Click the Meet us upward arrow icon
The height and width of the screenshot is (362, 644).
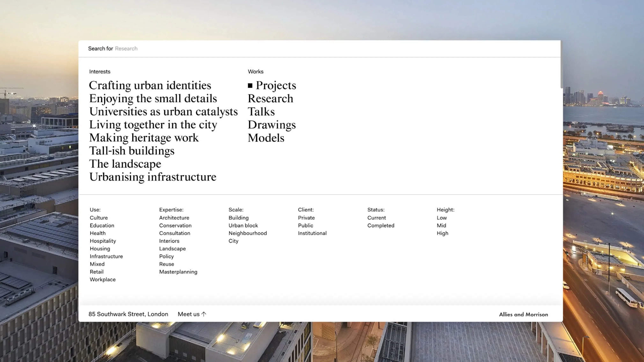coord(204,314)
